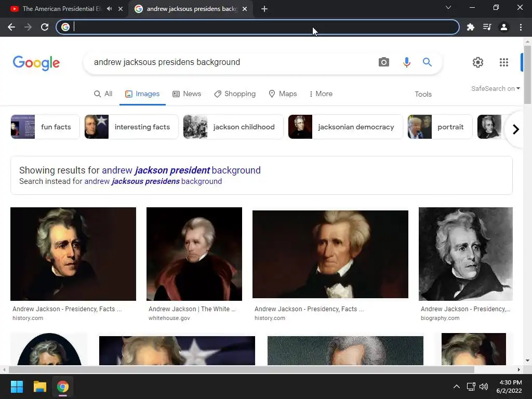Switch to the News tab
Image resolution: width=532 pixels, height=399 pixels.
187,94
